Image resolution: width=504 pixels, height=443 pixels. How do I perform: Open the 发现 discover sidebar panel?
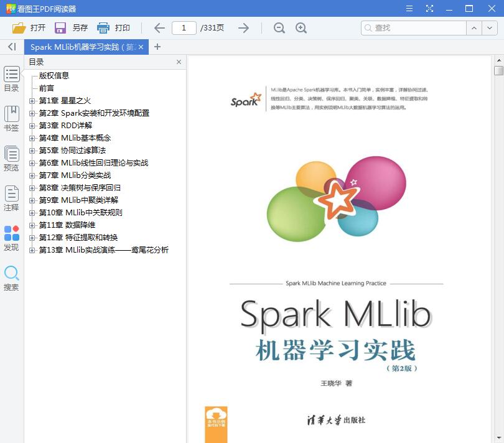(12, 238)
